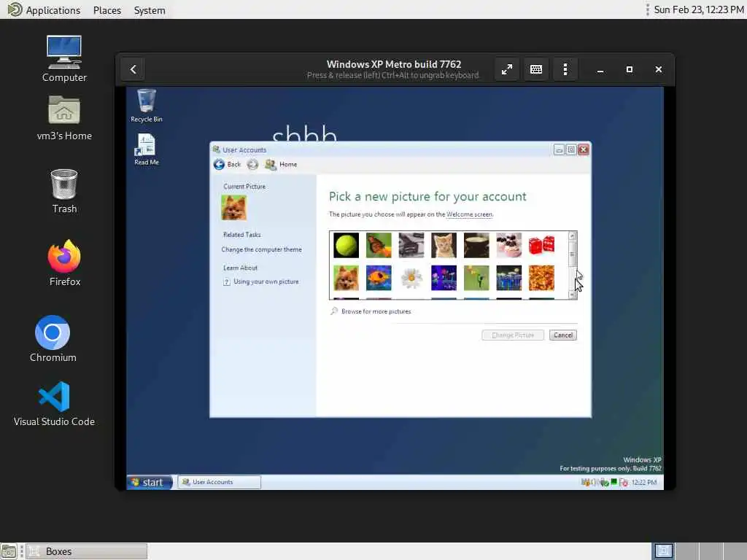Pick the kitten account picture
The height and width of the screenshot is (560, 747).
tap(444, 245)
